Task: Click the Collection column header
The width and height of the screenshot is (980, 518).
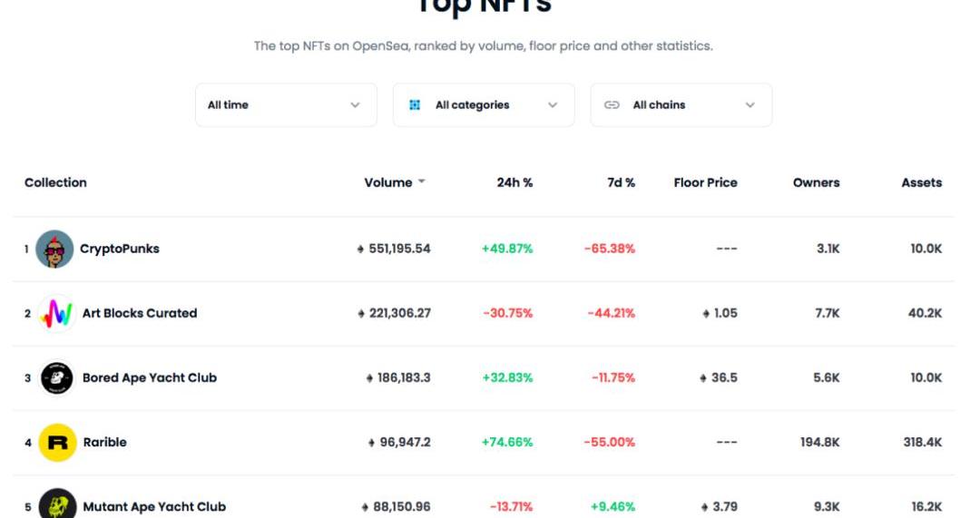Action: tap(55, 182)
